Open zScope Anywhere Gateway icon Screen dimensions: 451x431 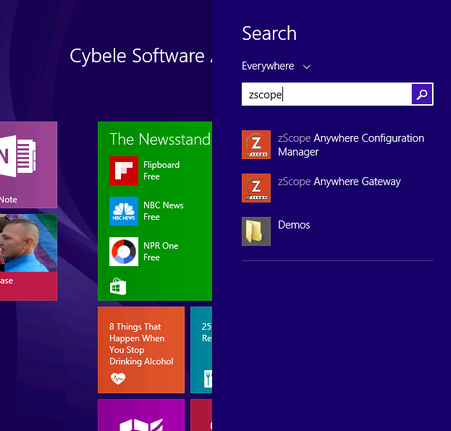click(256, 188)
